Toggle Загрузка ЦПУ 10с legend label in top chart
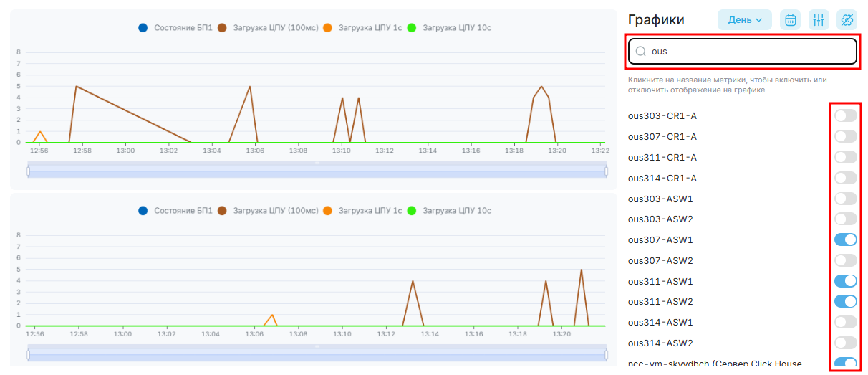Screen dimensions: 868x375 coord(457,28)
